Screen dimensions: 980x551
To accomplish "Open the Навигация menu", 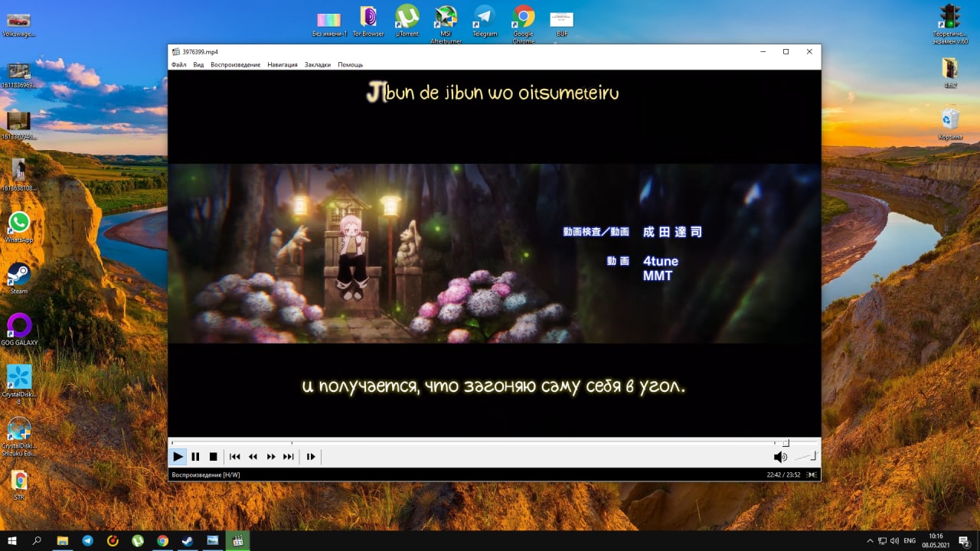I will tap(283, 65).
